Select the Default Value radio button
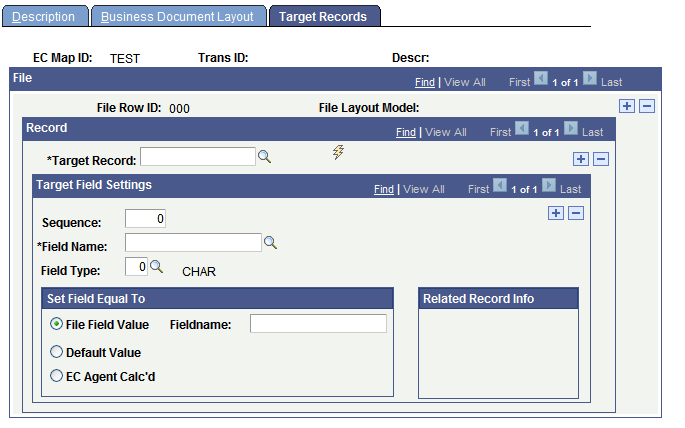This screenshot has height=428, width=685. [57, 352]
